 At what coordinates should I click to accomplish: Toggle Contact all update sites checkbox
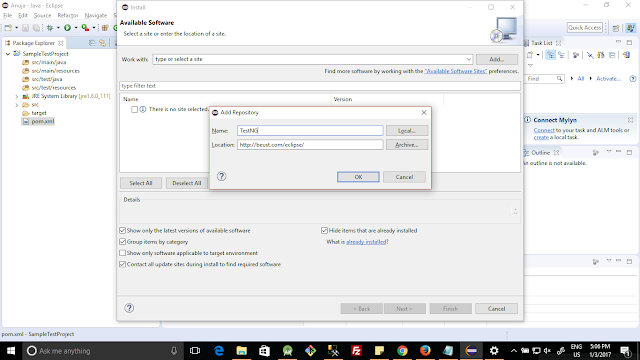[122, 264]
